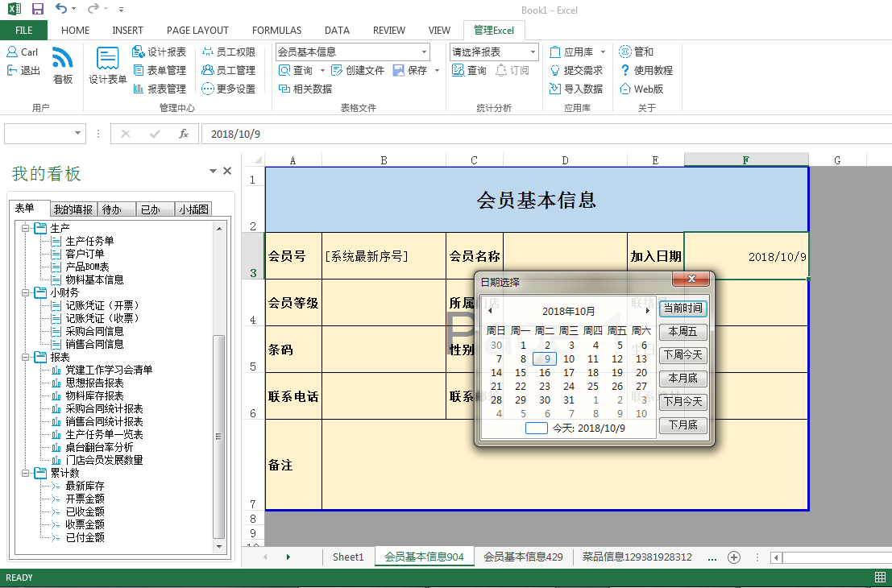The image size is (892, 588).
Task: Switch to the FORMULAS ribbon tab
Action: point(277,30)
